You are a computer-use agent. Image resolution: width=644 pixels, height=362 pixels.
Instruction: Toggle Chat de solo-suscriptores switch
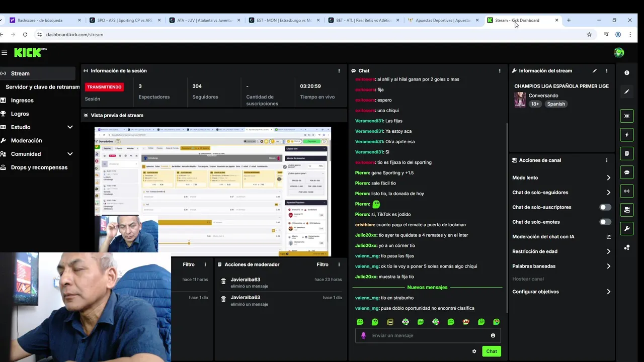tap(605, 207)
